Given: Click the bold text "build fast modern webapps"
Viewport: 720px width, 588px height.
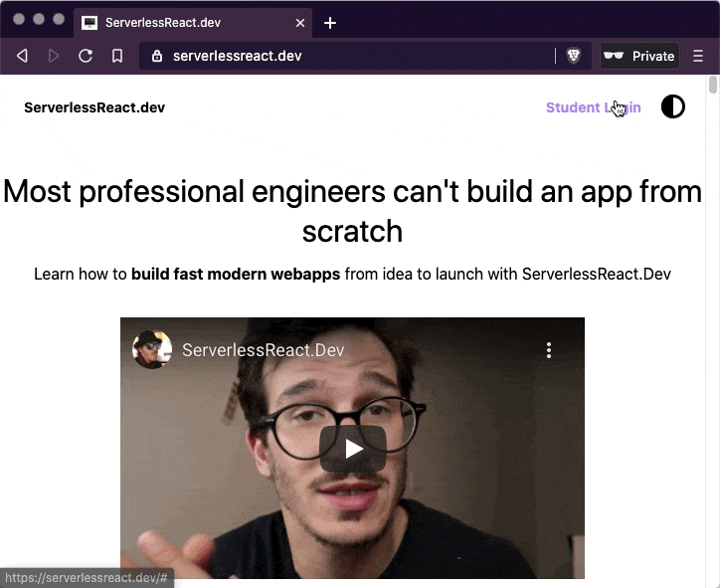Looking at the screenshot, I should click(236, 274).
